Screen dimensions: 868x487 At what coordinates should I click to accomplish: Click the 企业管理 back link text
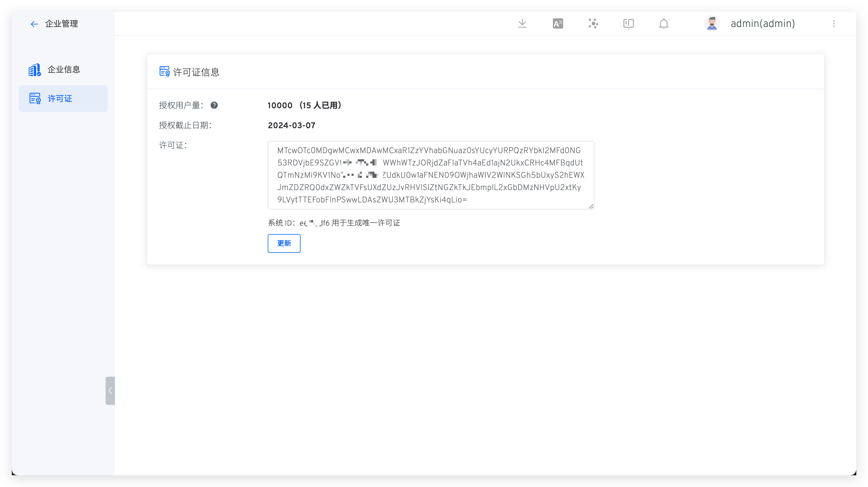click(x=62, y=24)
